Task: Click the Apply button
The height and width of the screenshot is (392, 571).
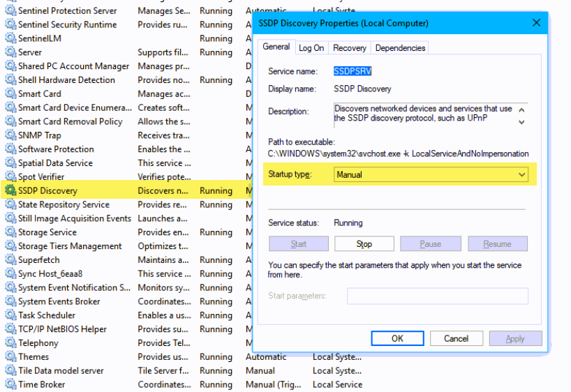Action: pyautogui.click(x=515, y=338)
